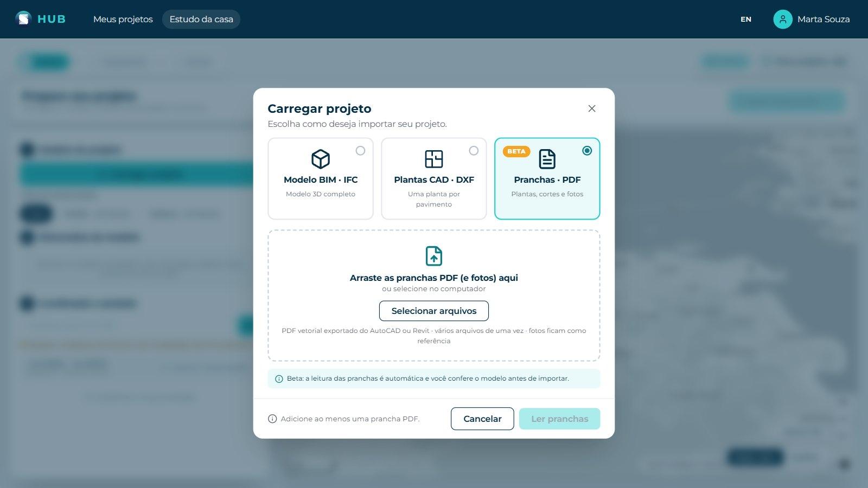Click the Ler pranchas button

click(x=559, y=419)
